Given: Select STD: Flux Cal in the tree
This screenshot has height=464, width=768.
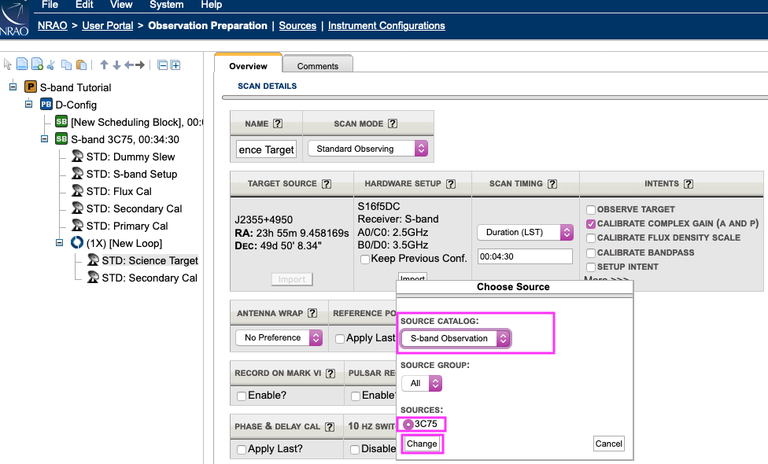Looking at the screenshot, I should [118, 191].
